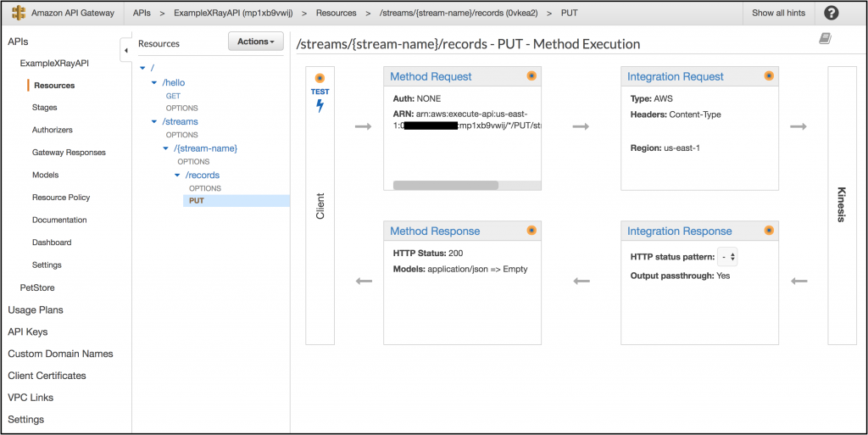868x435 pixels.
Task: Open API Settings under ExampleXRayAPI
Action: pyautogui.click(x=47, y=265)
